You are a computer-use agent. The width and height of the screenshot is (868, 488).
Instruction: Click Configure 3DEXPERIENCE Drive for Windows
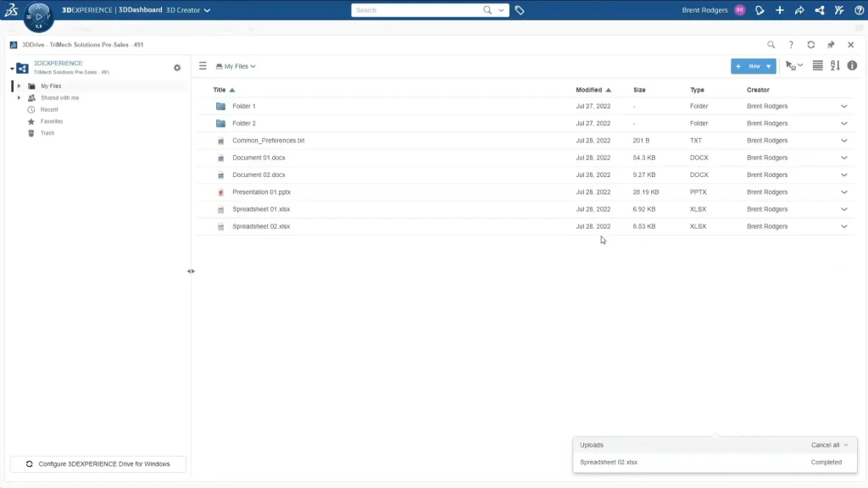coord(98,464)
